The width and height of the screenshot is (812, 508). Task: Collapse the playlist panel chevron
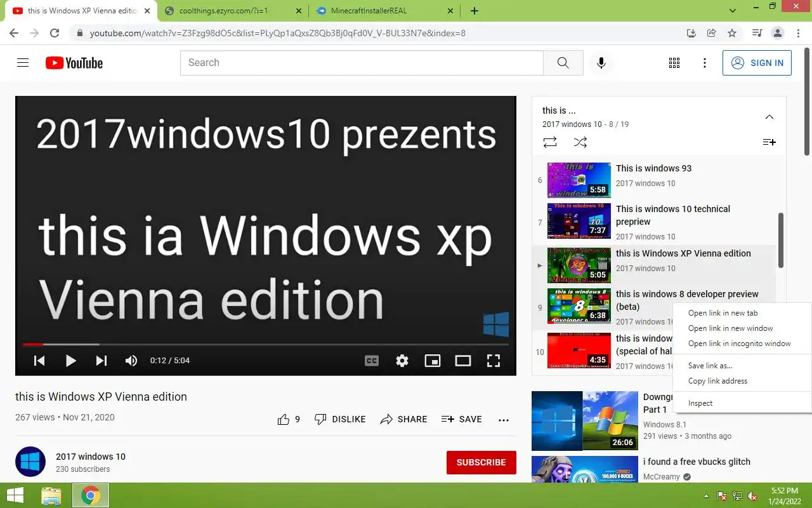tap(769, 117)
